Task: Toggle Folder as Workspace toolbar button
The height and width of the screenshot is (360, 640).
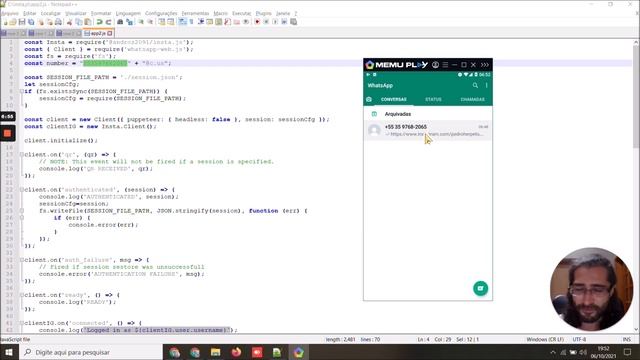Action: click(x=237, y=22)
